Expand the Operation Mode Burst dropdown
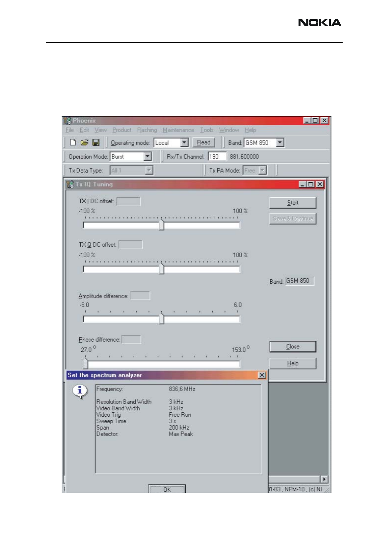The height and width of the screenshot is (555, 392). [x=148, y=156]
